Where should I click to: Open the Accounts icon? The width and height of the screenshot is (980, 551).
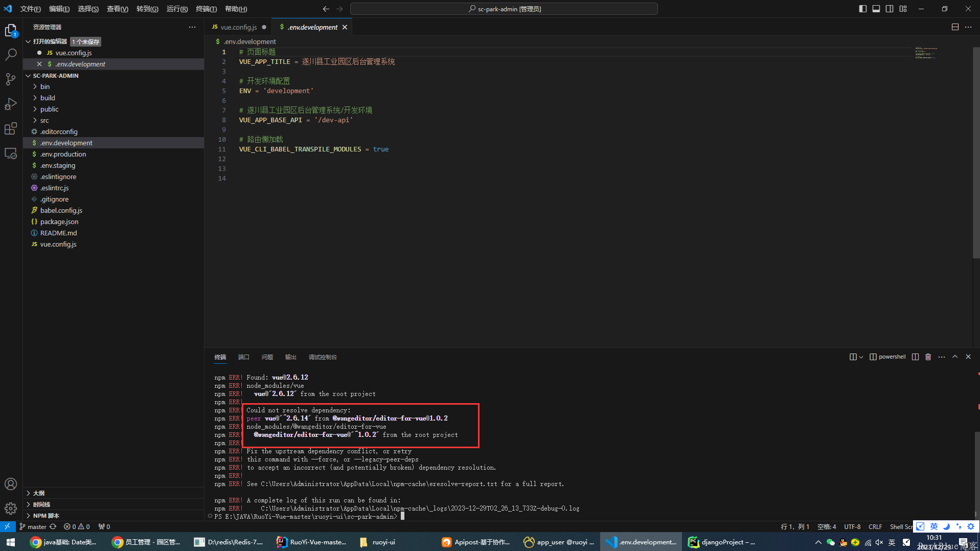coord(11,484)
